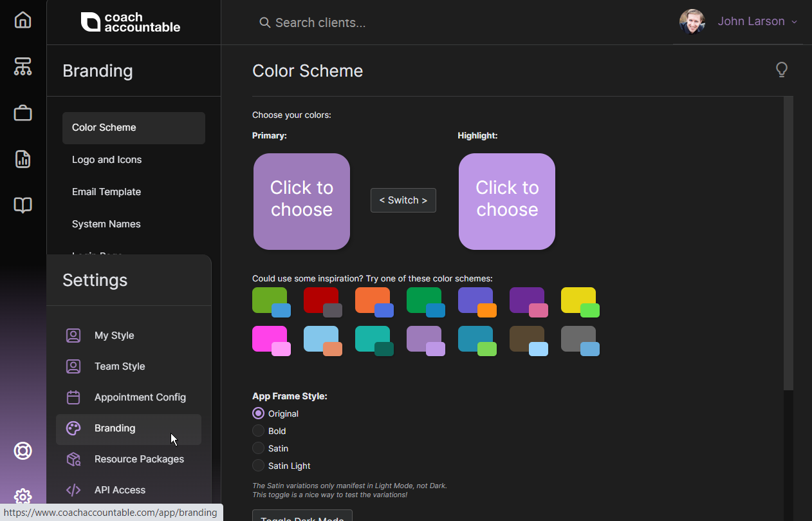Image resolution: width=812 pixels, height=521 pixels.
Task: Open the org chart hierarchy icon
Action: [23, 66]
